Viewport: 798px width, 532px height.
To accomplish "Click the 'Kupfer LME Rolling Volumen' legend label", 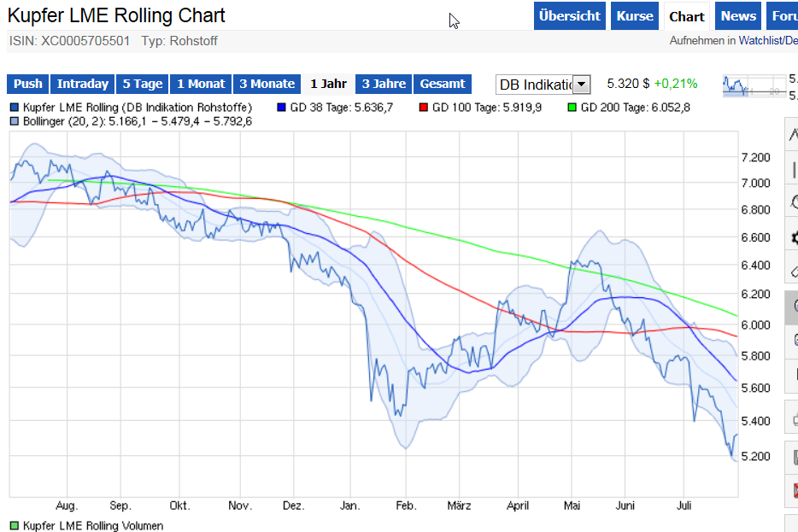I will tap(93, 525).
